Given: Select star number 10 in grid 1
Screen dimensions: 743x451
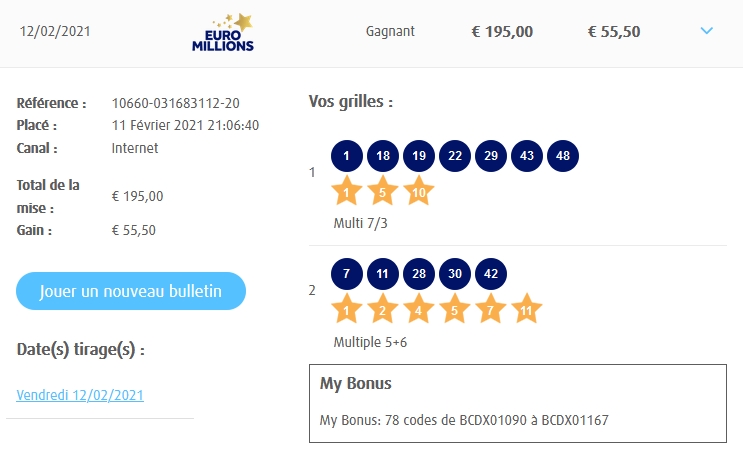Looking at the screenshot, I should pos(418,190).
